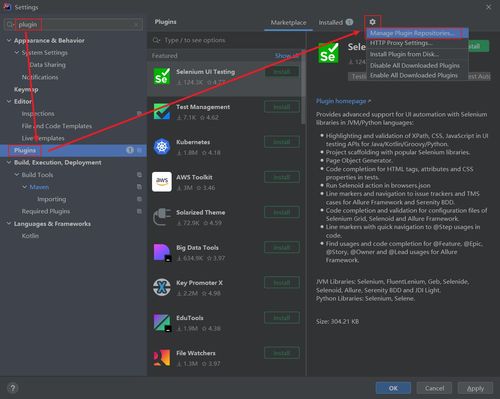Image resolution: width=500 pixels, height=399 pixels.
Task: Install the Test Management plugin
Action: pos(282,107)
